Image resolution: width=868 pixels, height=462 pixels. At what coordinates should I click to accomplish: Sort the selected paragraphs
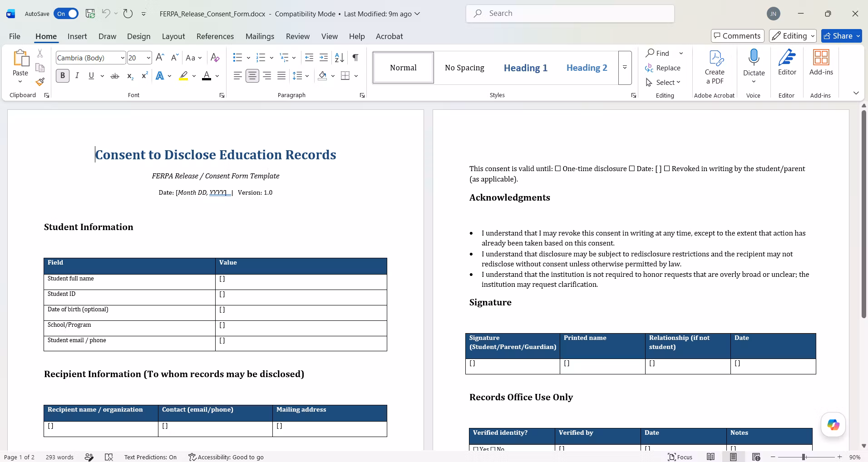pos(339,58)
